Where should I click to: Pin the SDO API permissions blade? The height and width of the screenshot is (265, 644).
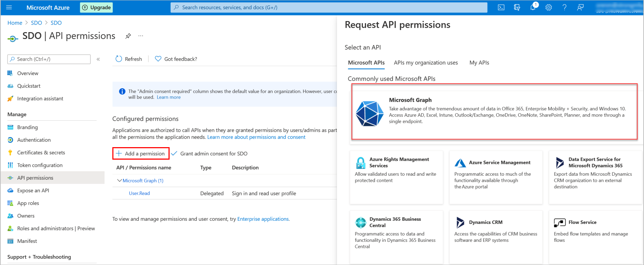coord(128,36)
